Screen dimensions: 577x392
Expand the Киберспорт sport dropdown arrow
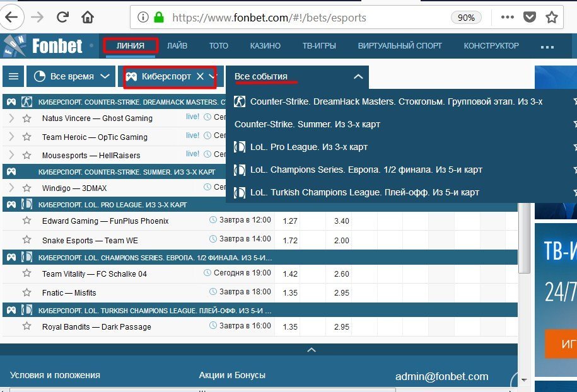212,76
